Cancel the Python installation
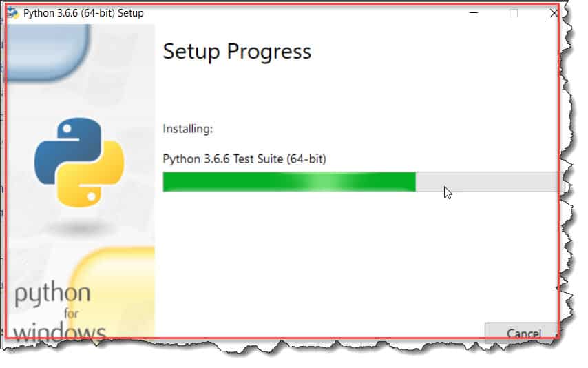Screen dimensions: 588x368 [x=522, y=331]
